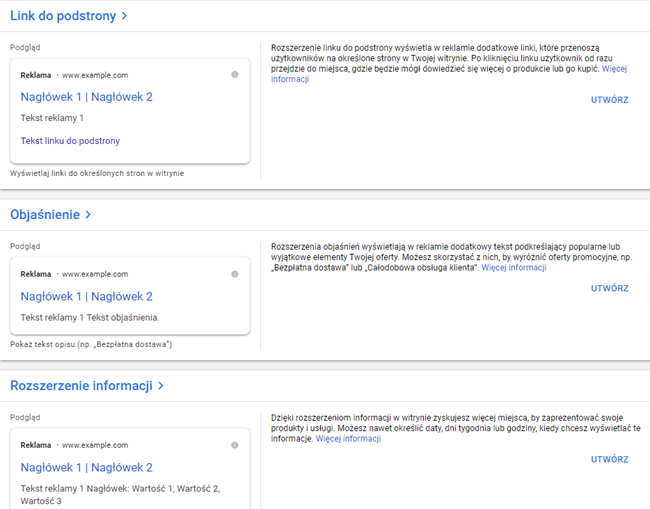
Task: Open Więcej informacji in the Objaśnienie description
Action: [514, 268]
